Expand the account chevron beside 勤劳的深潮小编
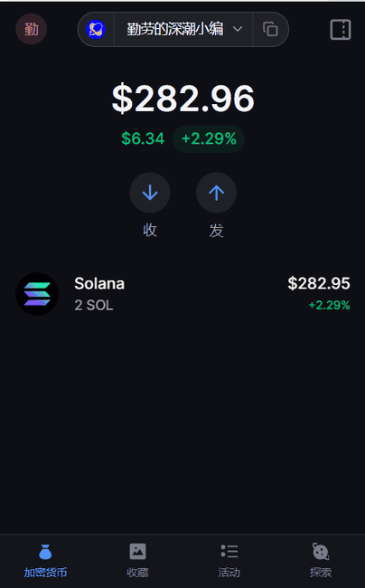Image resolution: width=365 pixels, height=588 pixels. (x=238, y=29)
